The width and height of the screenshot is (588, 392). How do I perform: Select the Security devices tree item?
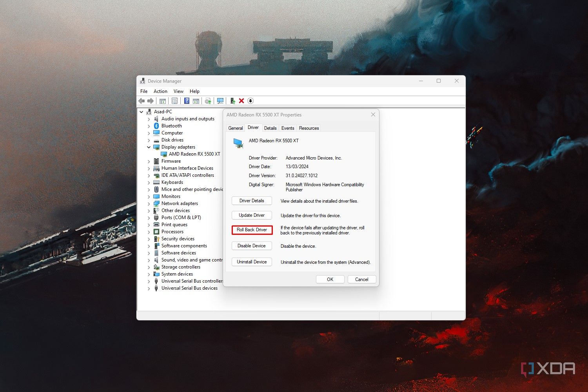click(178, 239)
